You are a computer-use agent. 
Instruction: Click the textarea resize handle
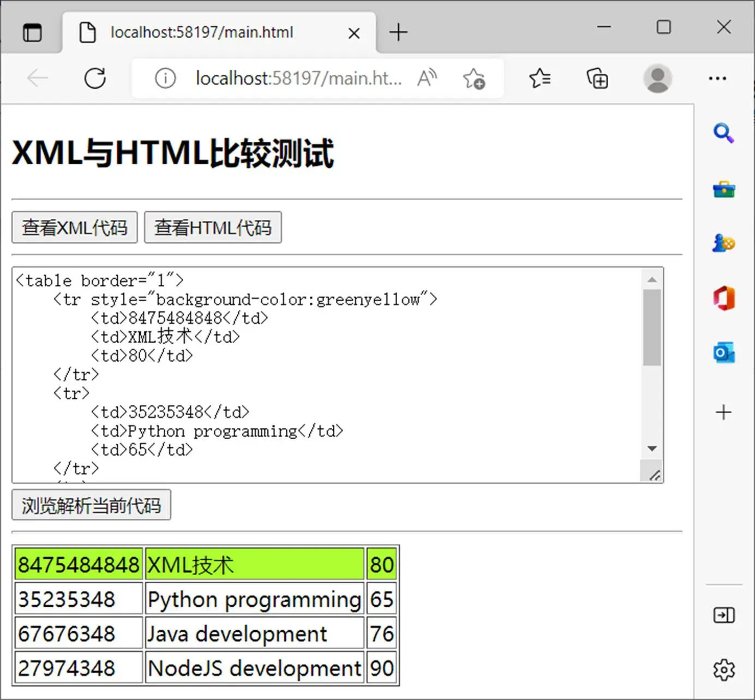pyautogui.click(x=655, y=475)
